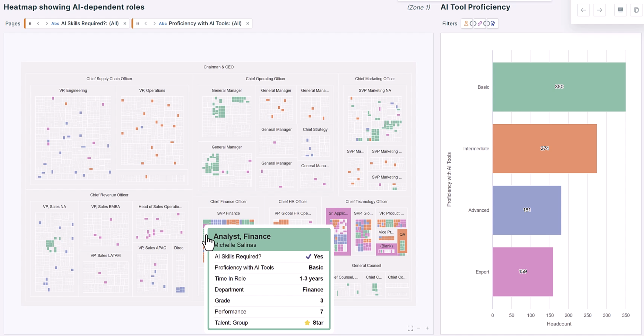Go to next value of Proficiency with AI Tools page
644x336 pixels.
pyautogui.click(x=154, y=23)
